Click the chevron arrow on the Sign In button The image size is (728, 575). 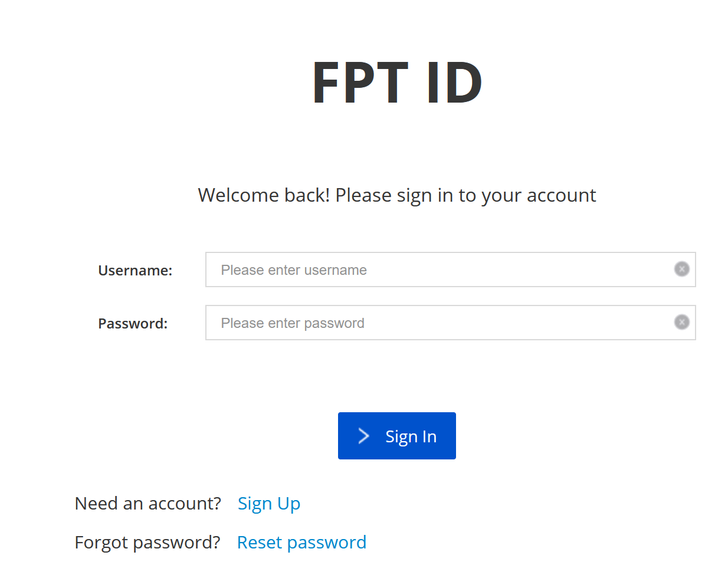point(364,436)
